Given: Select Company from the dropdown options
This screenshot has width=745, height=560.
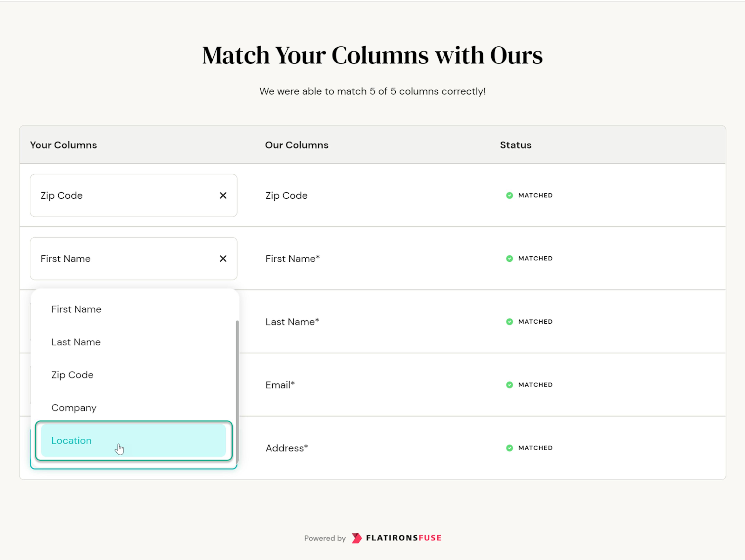Looking at the screenshot, I should (74, 408).
